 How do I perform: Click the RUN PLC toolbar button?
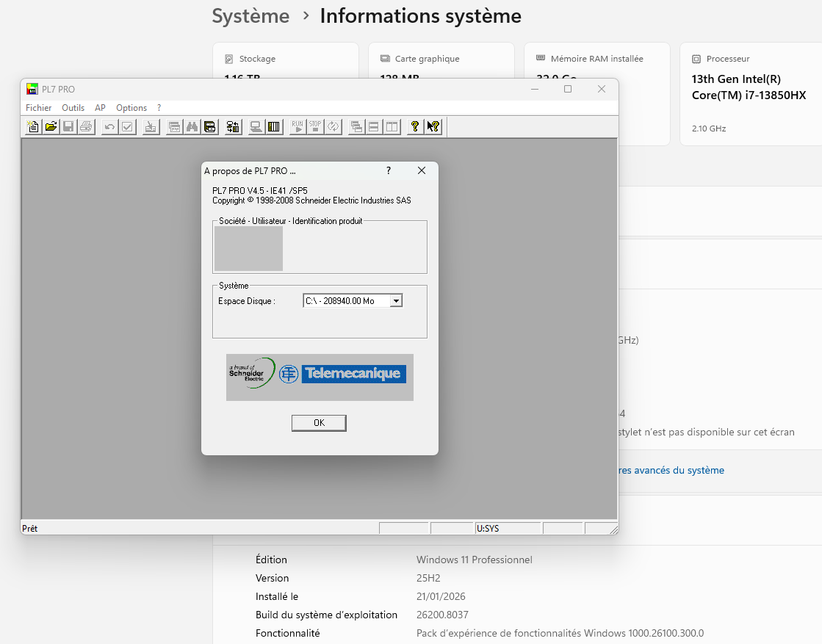tap(298, 126)
